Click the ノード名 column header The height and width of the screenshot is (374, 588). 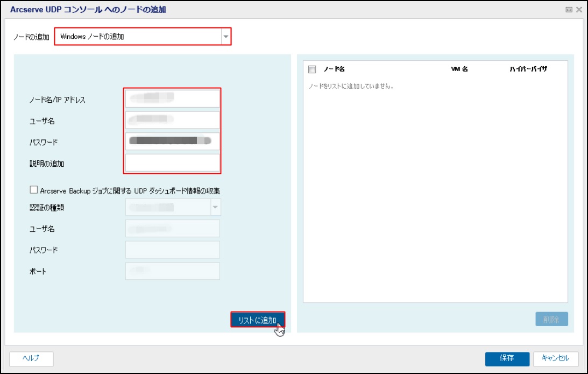(x=334, y=69)
